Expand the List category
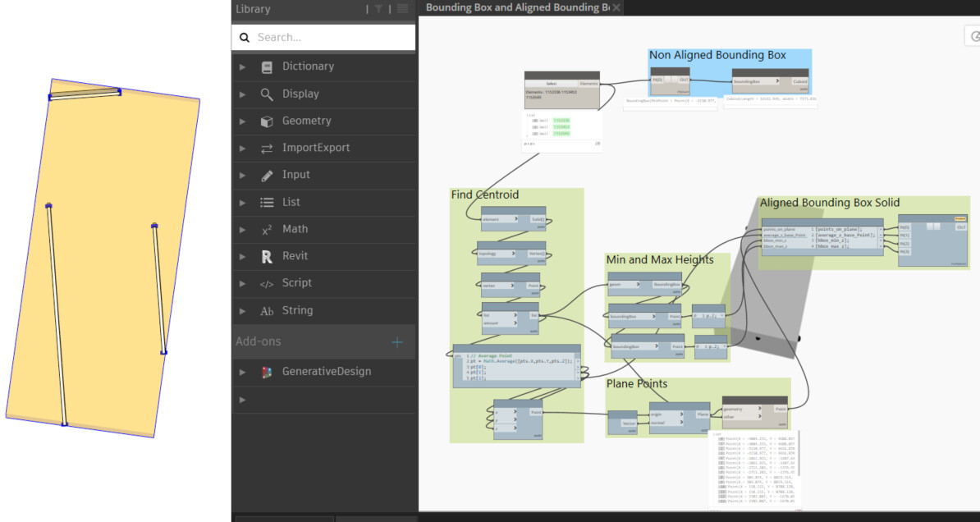This screenshot has width=980, height=522. (242, 202)
